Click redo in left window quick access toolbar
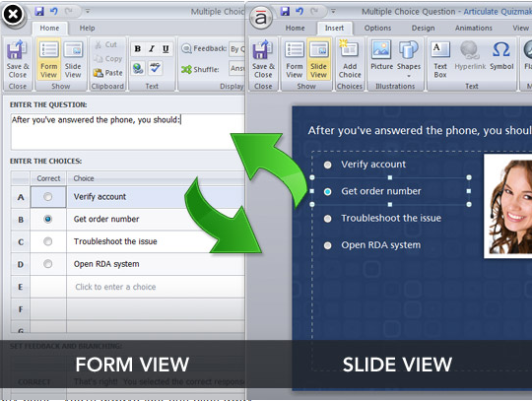Viewport: 532px width, 401px height. pos(69,11)
